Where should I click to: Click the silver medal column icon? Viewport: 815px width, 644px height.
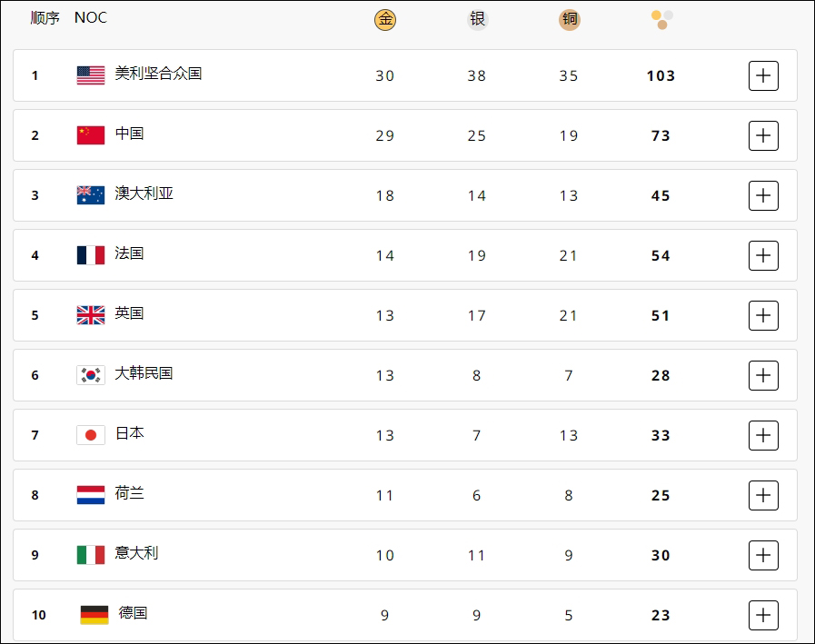pyautogui.click(x=477, y=19)
